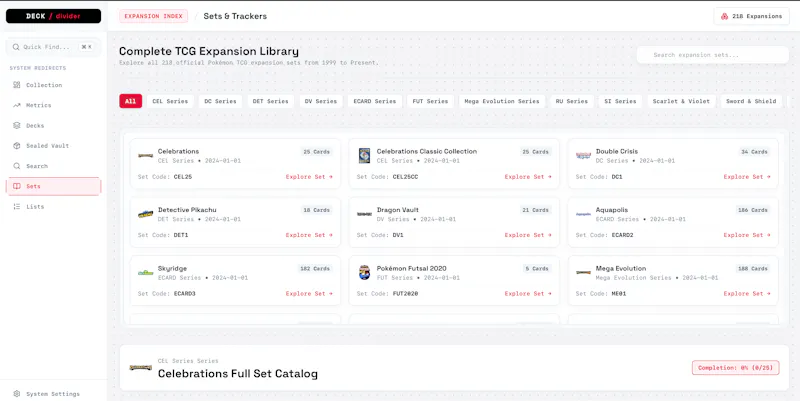Click the Collection sidebar icon

click(x=17, y=85)
